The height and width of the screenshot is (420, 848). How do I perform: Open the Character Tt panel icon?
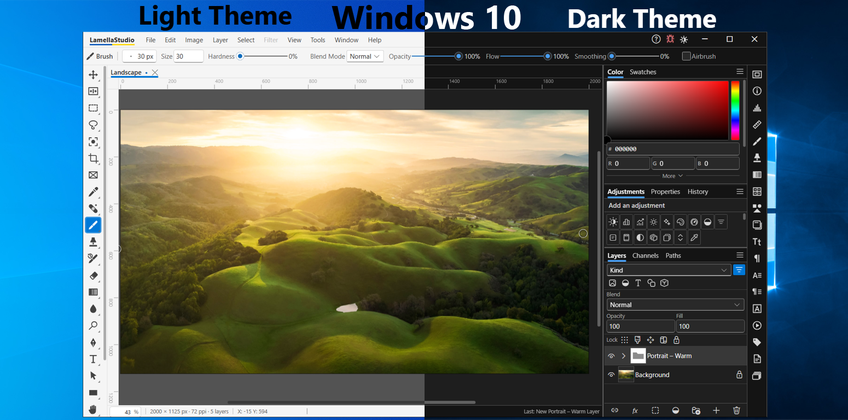757,242
